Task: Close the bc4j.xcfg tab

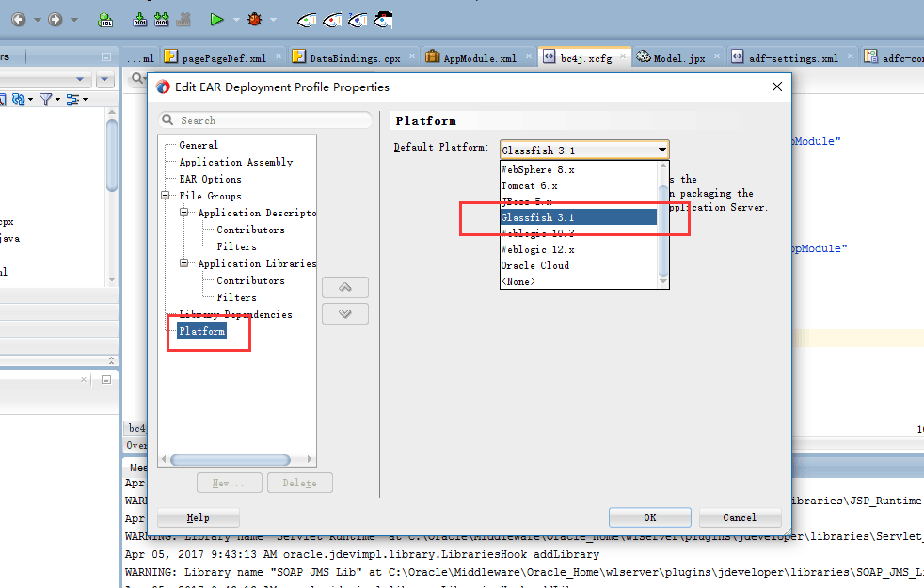Action: pos(622,56)
